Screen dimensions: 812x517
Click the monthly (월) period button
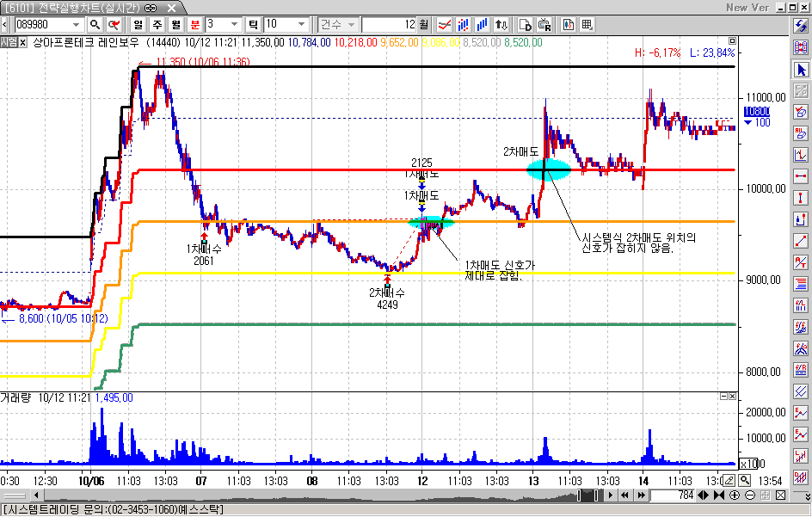click(x=176, y=24)
